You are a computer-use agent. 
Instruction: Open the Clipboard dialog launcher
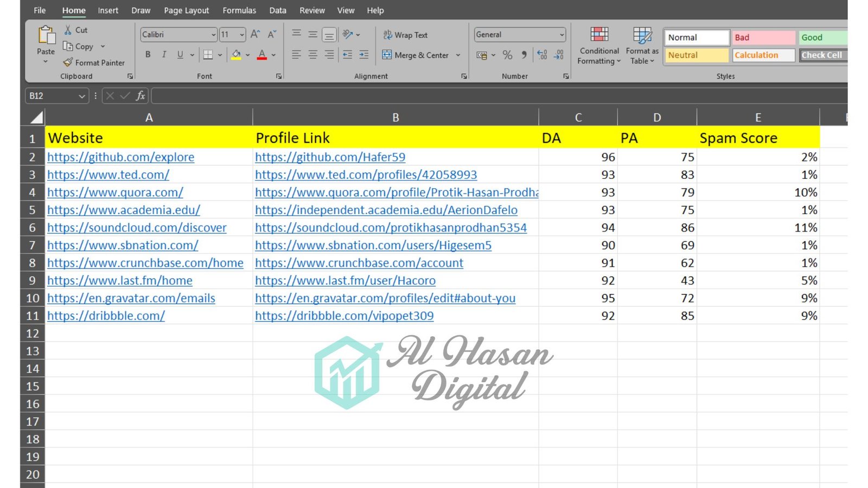(130, 76)
